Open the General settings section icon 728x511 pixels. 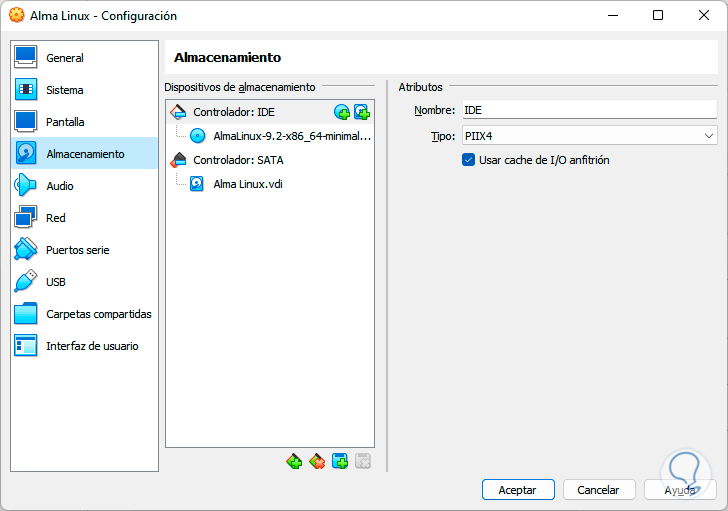coord(26,58)
